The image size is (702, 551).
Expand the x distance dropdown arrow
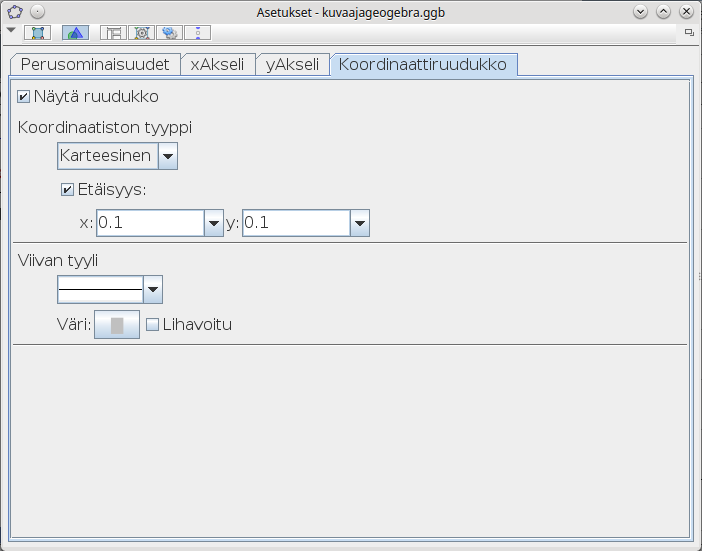(213, 223)
